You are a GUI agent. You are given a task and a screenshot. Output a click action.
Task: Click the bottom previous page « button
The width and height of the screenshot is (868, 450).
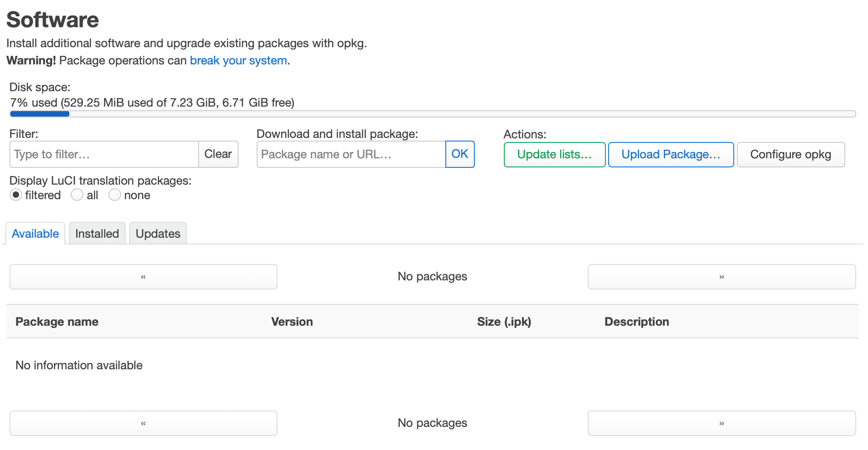click(x=143, y=423)
